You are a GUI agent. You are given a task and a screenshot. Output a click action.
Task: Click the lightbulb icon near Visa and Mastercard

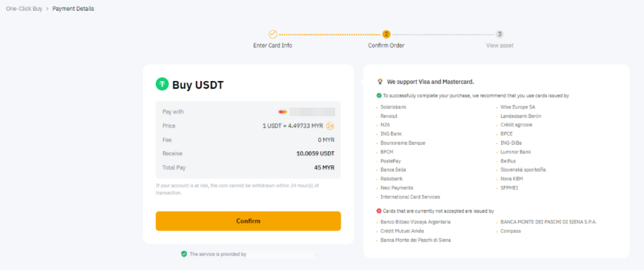tap(379, 81)
